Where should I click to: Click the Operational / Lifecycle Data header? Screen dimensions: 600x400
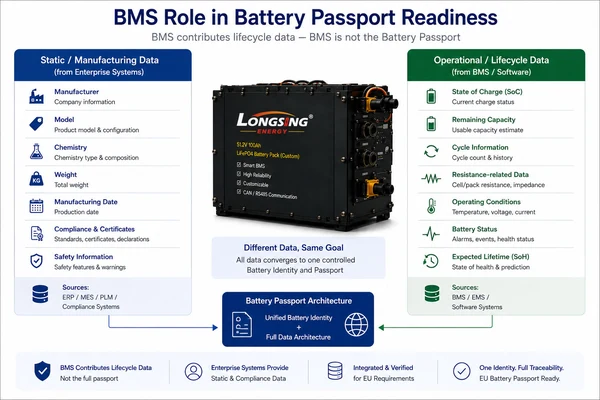point(496,65)
